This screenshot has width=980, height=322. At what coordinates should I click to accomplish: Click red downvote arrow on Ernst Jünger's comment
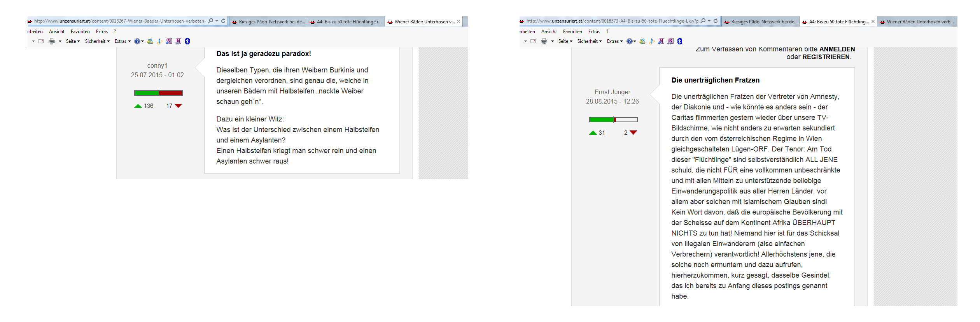[x=633, y=133]
